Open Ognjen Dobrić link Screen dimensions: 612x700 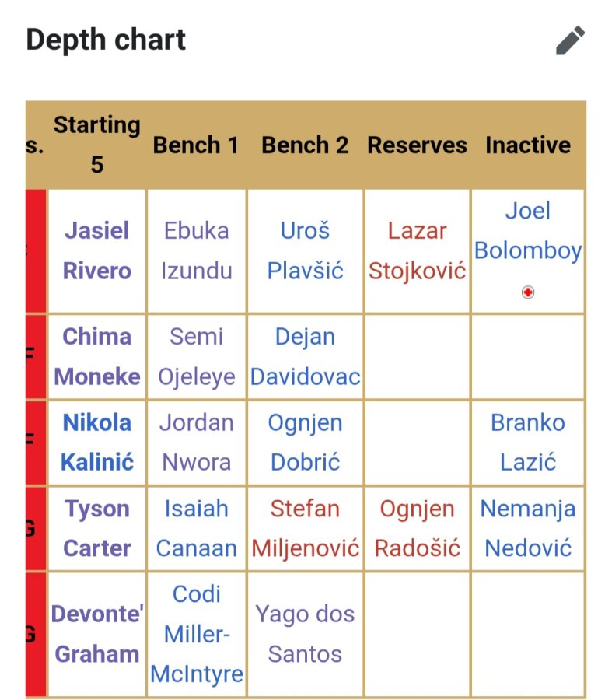coord(306,443)
